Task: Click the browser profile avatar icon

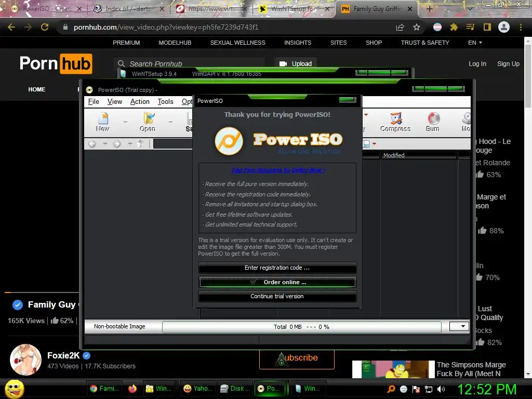Action: pyautogui.click(x=504, y=27)
